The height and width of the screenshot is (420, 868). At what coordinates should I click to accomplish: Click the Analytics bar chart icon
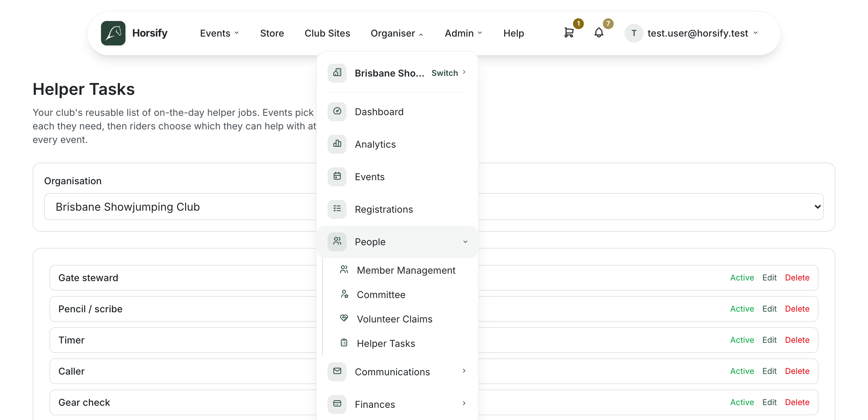point(337,144)
